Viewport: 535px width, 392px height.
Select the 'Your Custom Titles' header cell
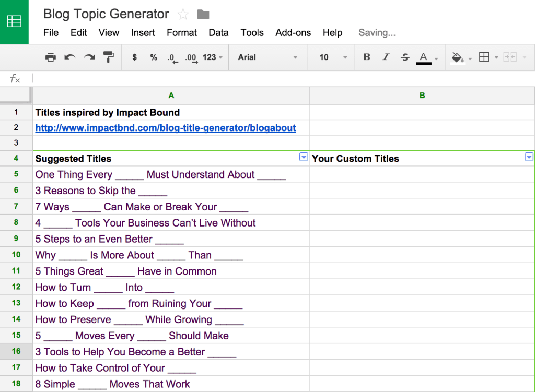pos(422,159)
